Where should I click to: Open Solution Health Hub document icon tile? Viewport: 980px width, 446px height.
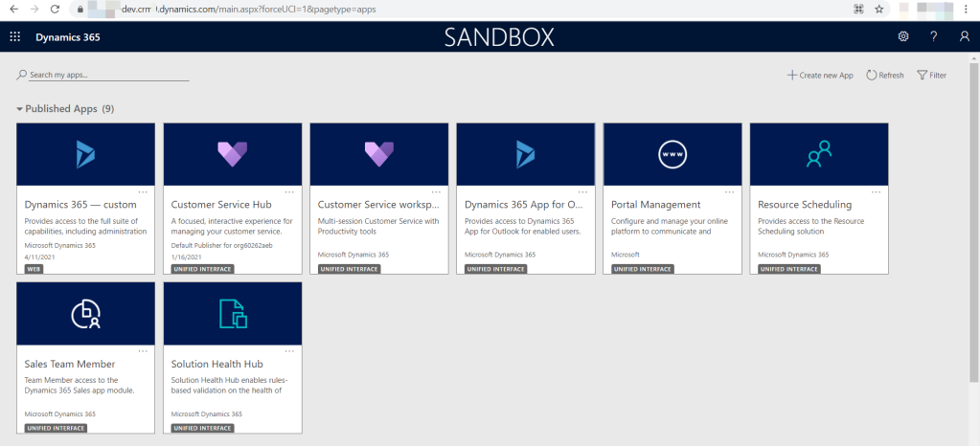233,314
